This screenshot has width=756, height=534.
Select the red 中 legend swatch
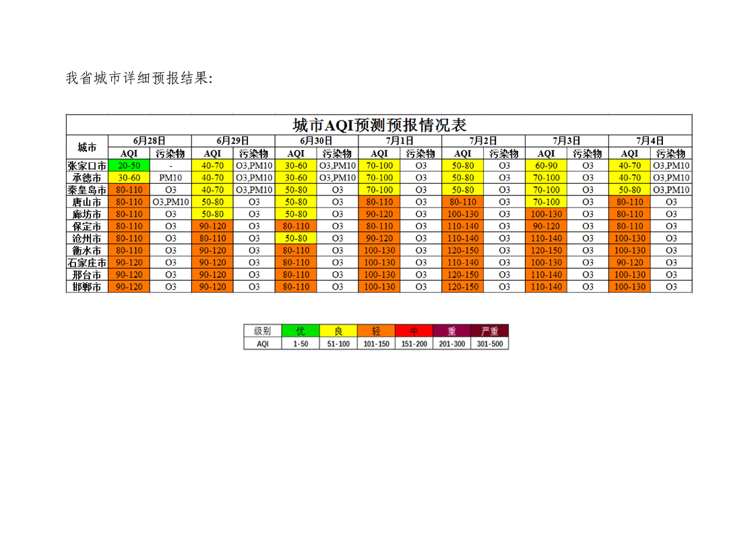tap(414, 331)
